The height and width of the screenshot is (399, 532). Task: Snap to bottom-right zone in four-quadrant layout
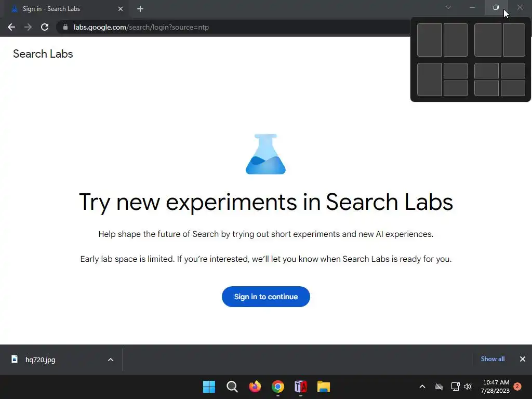tap(513, 88)
